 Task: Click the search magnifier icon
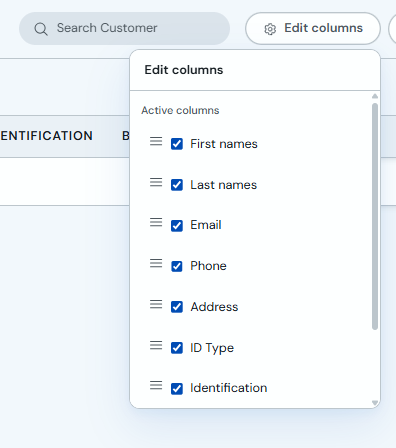[41, 29]
